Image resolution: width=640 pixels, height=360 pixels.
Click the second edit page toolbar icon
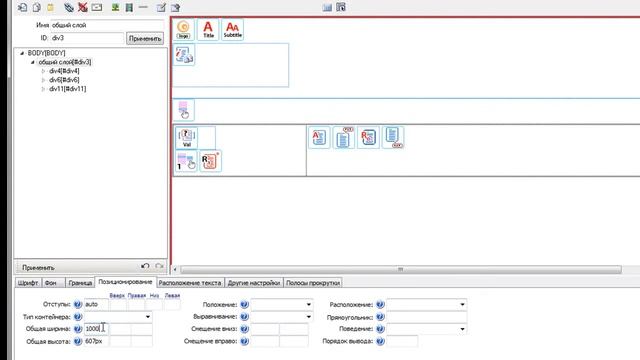click(175, 7)
